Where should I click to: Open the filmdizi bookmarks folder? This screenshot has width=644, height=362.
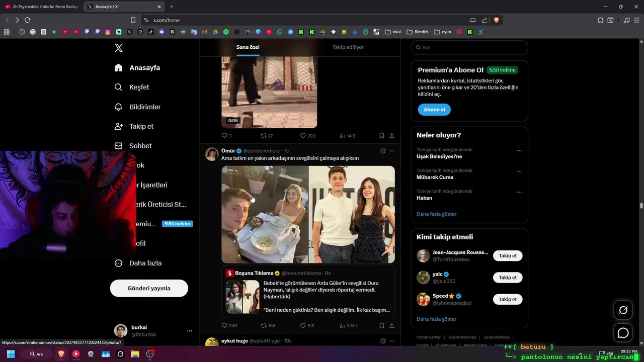(x=417, y=32)
